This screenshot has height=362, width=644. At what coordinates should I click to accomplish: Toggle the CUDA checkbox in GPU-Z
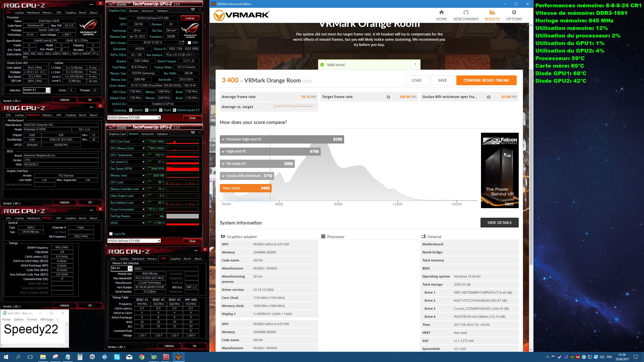tap(147, 110)
